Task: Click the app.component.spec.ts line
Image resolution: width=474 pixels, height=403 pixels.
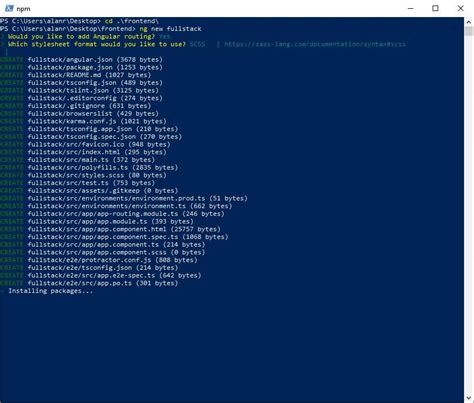Action: [x=114, y=237]
